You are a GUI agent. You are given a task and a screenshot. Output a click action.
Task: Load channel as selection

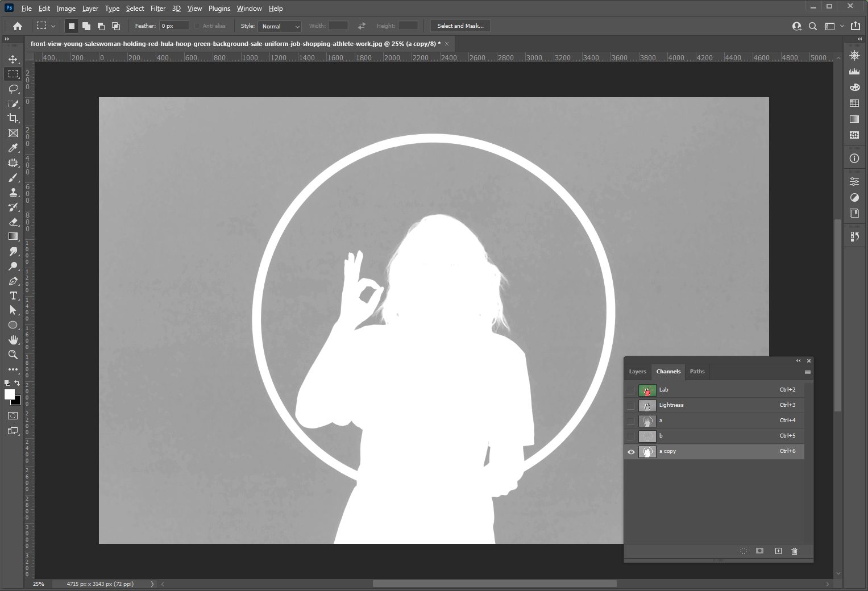pos(744,551)
